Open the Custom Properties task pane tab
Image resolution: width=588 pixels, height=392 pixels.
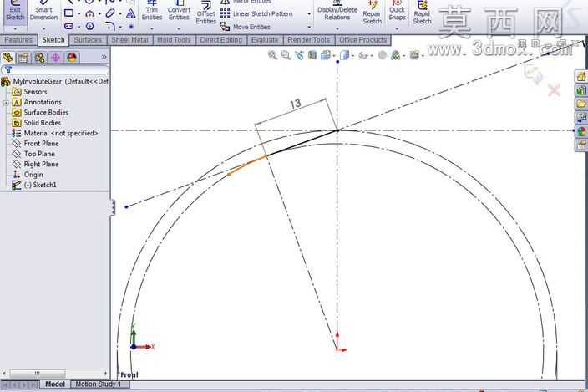point(581,145)
